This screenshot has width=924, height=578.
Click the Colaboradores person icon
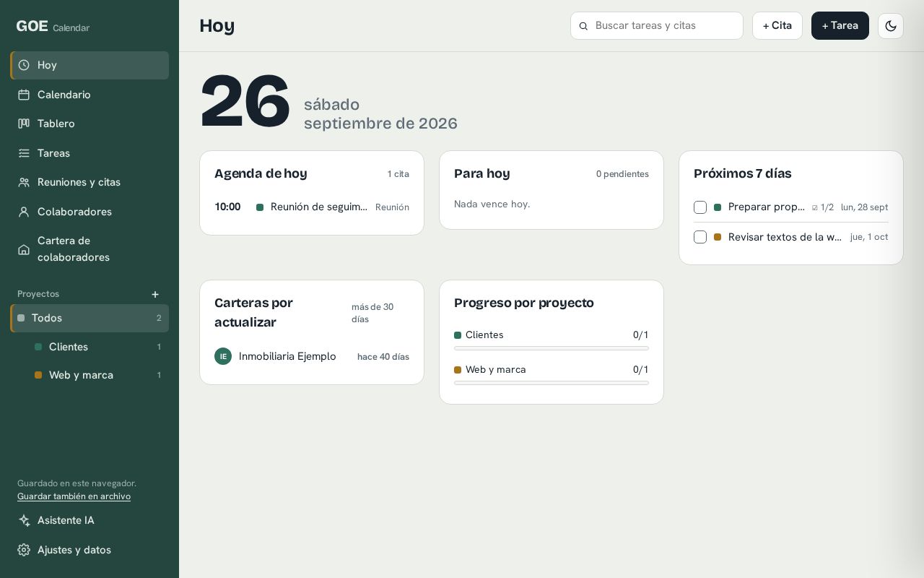coord(24,212)
